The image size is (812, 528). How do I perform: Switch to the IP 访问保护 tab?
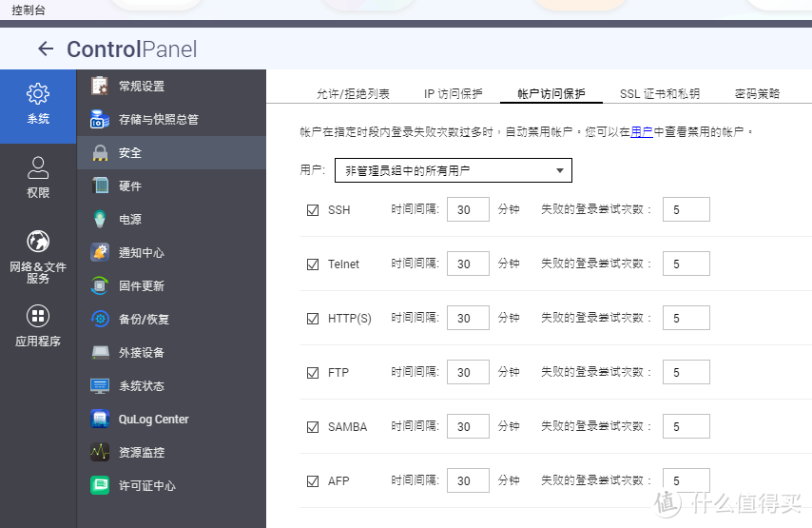(454, 94)
